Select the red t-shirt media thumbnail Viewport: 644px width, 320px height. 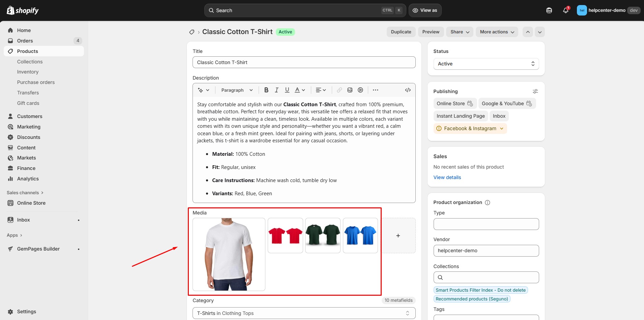click(285, 235)
